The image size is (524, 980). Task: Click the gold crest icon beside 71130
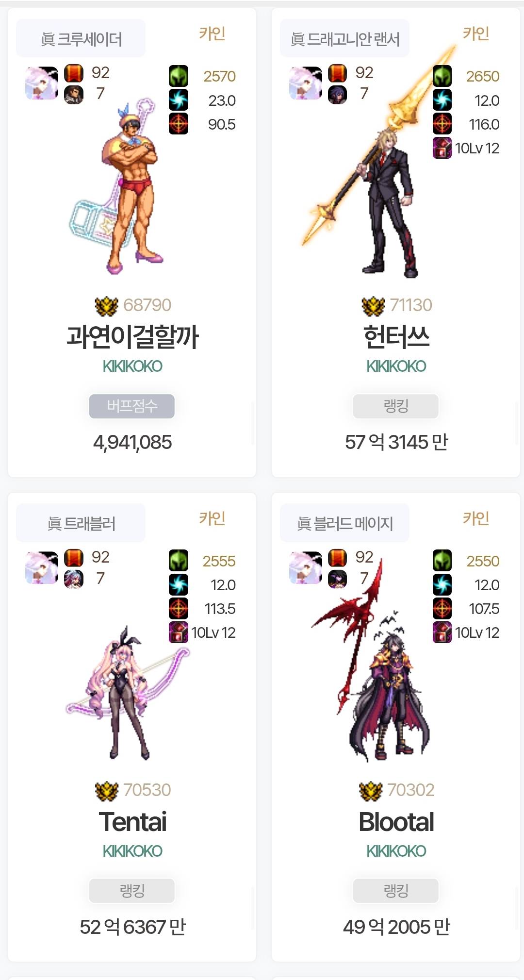(373, 305)
